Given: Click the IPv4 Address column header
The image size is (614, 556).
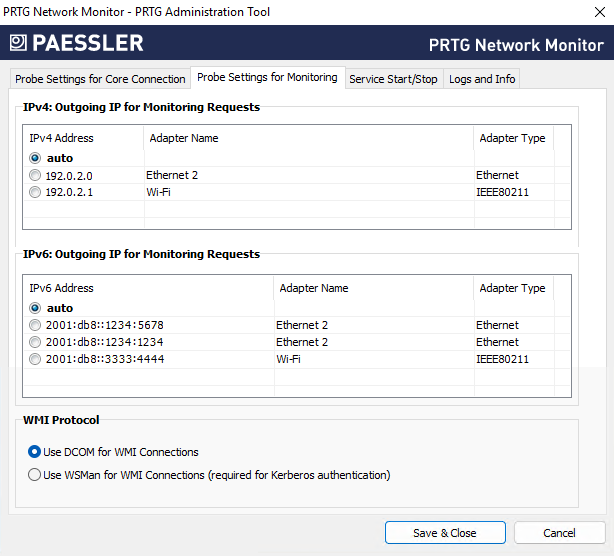Looking at the screenshot, I should point(61,138).
